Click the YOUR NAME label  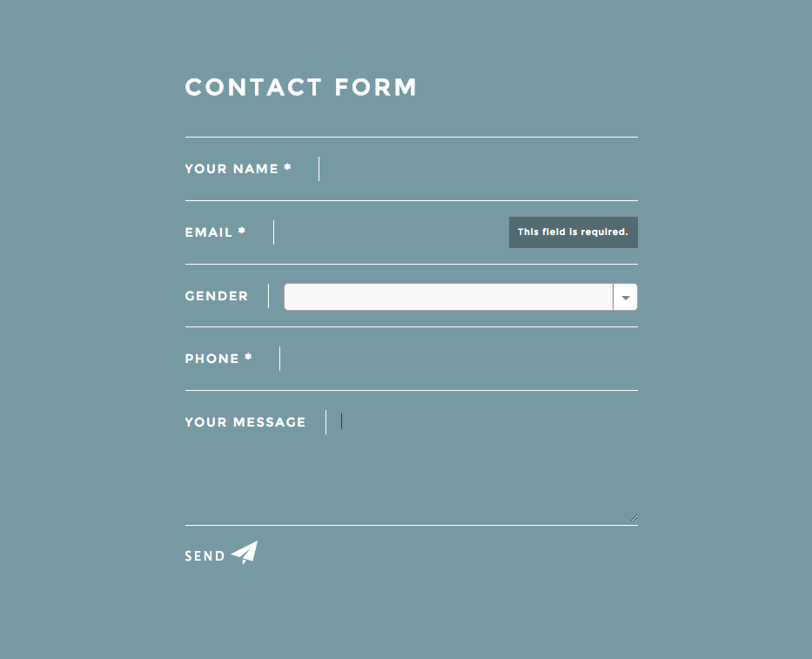tap(232, 169)
